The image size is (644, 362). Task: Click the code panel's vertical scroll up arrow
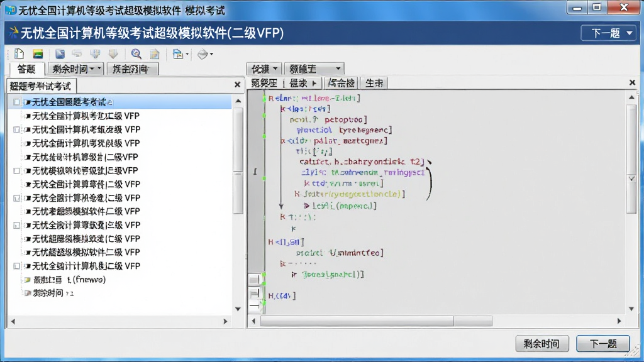pos(631,97)
